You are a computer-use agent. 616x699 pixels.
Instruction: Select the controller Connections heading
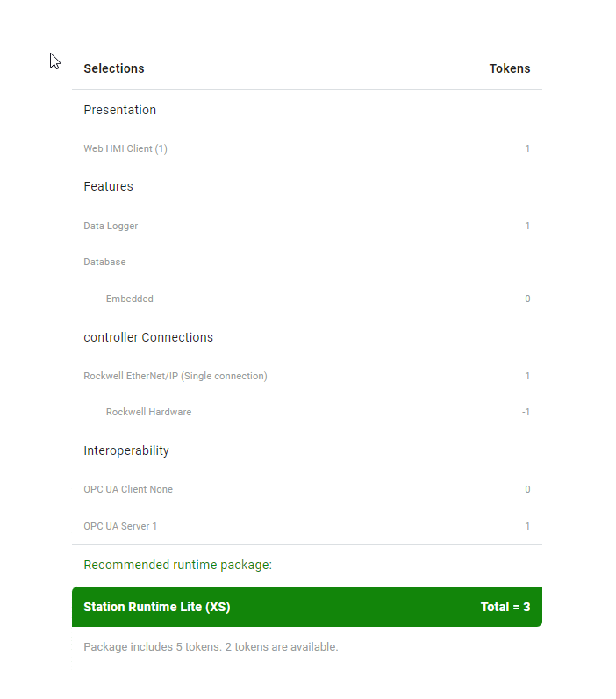tap(148, 337)
